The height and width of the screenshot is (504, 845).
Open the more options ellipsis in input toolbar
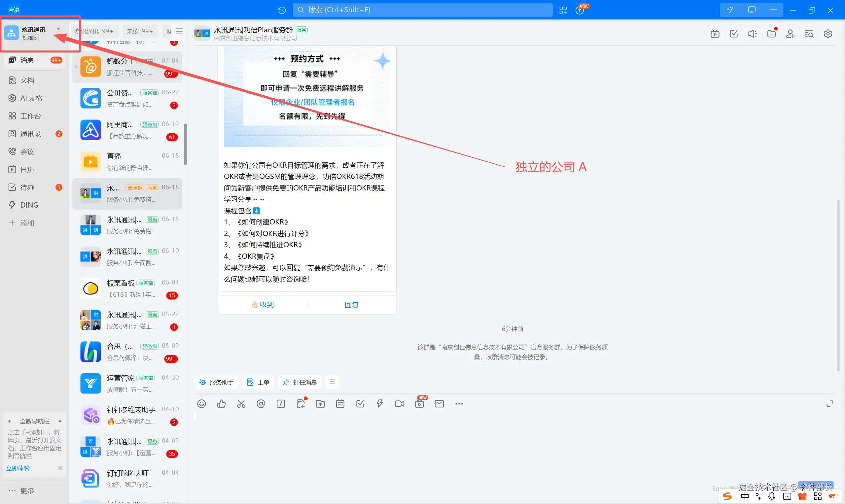click(x=459, y=403)
